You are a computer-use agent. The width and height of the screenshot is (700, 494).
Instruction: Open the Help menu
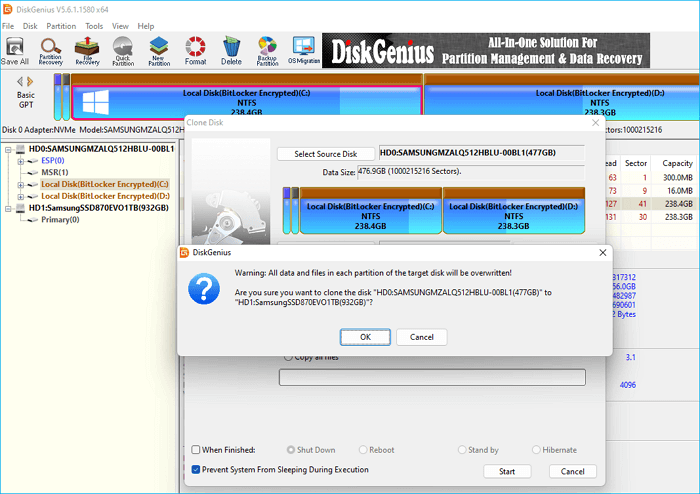point(146,26)
